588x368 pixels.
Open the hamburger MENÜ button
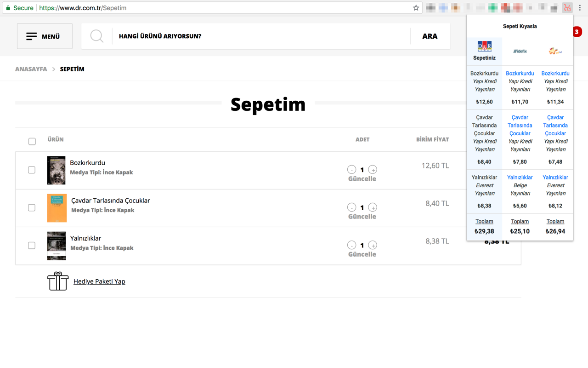pyautogui.click(x=45, y=36)
